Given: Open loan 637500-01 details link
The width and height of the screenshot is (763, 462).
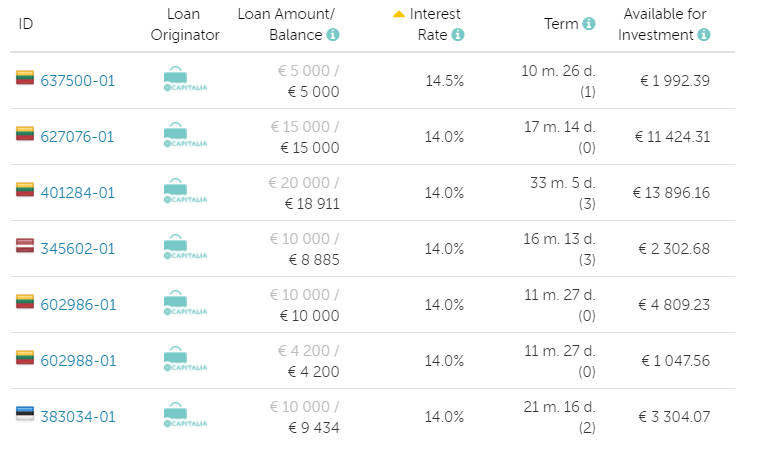Looking at the screenshot, I should 78,80.
